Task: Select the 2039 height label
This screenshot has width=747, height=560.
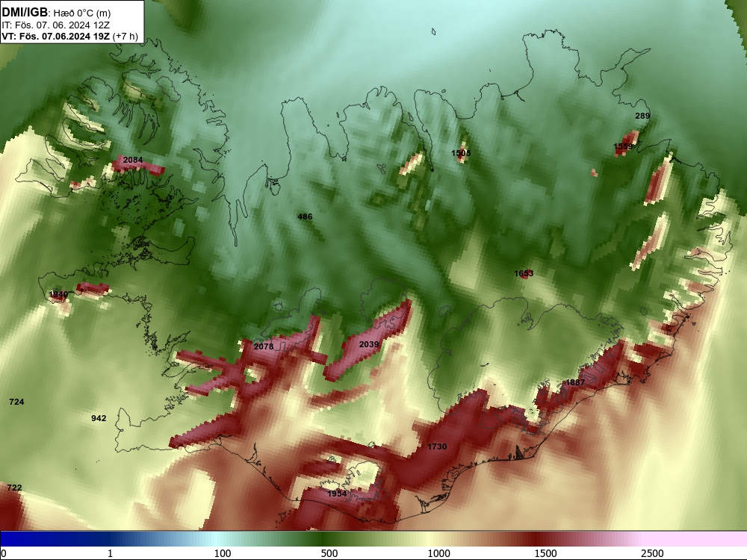Action: 369,344
